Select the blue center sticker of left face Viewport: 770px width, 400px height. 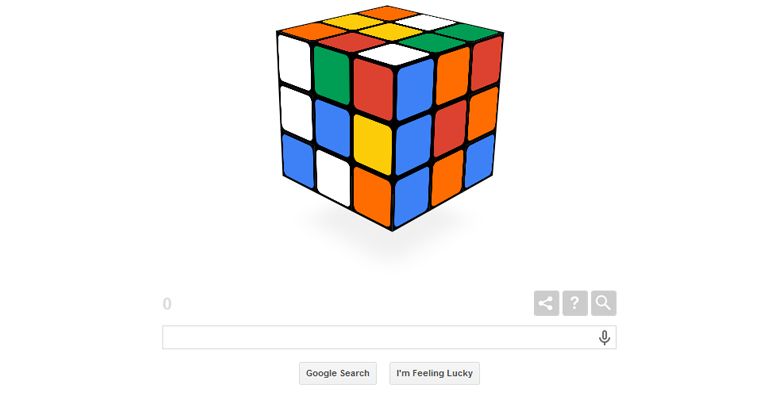click(332, 128)
